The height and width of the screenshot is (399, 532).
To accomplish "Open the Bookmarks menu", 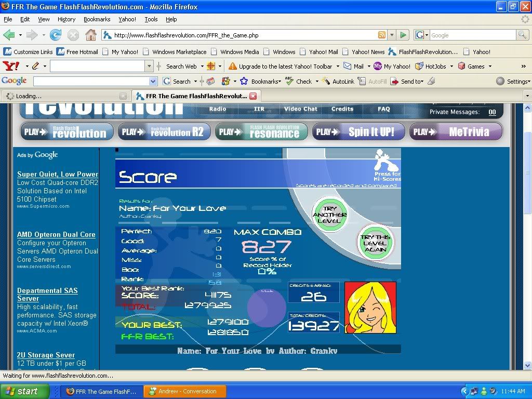I will click(x=97, y=19).
